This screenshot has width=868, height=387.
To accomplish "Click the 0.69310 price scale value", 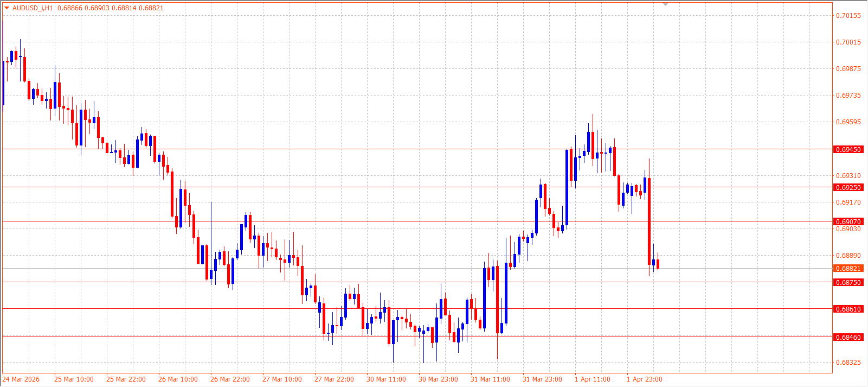I will click(848, 176).
